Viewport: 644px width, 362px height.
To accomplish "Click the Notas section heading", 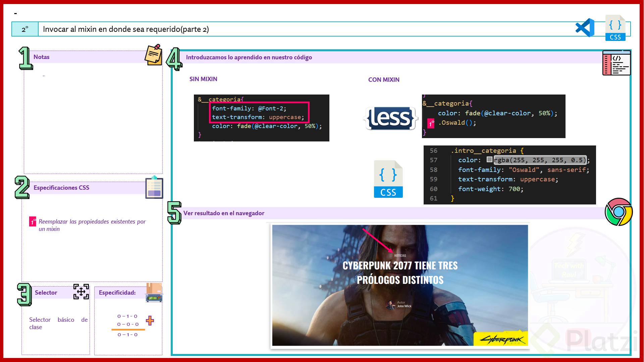I will click(42, 57).
